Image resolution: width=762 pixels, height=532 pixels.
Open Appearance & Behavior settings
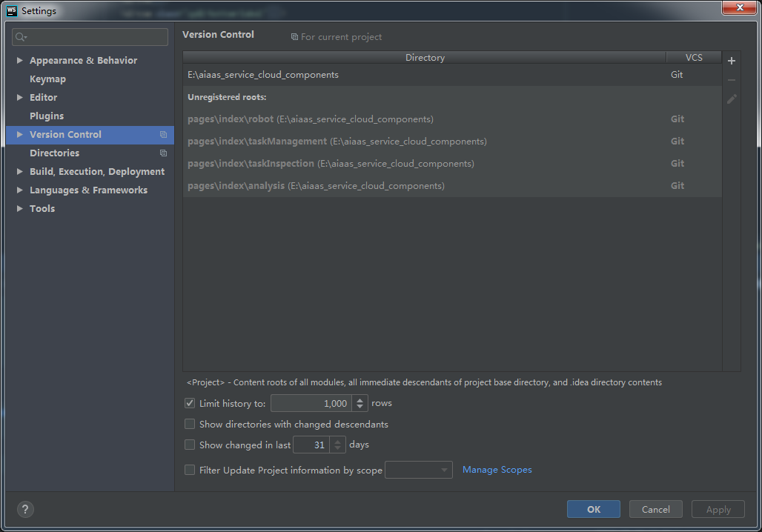[83, 60]
